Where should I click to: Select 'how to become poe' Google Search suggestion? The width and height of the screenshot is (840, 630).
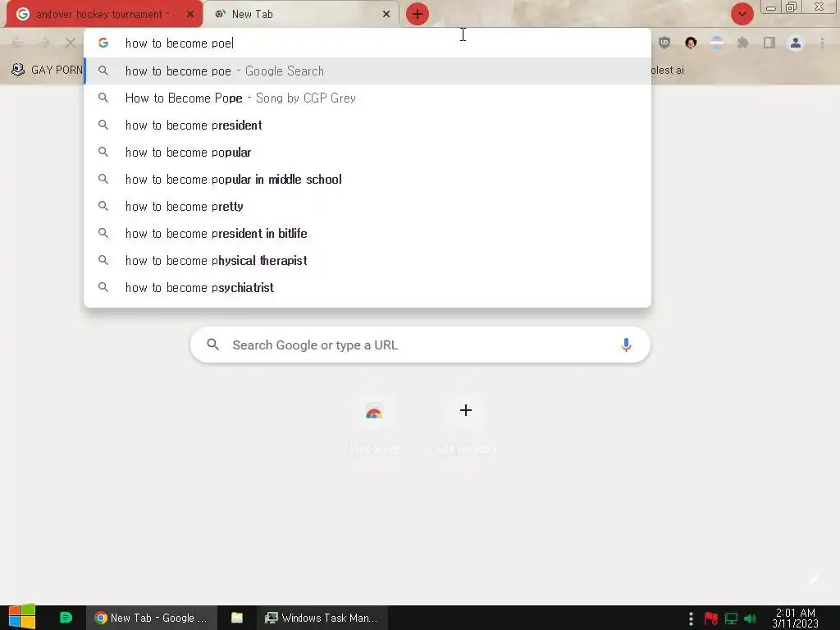(x=367, y=71)
